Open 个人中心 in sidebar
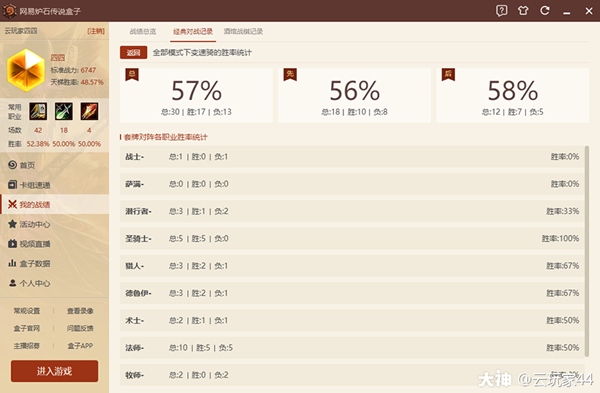 pyautogui.click(x=54, y=283)
